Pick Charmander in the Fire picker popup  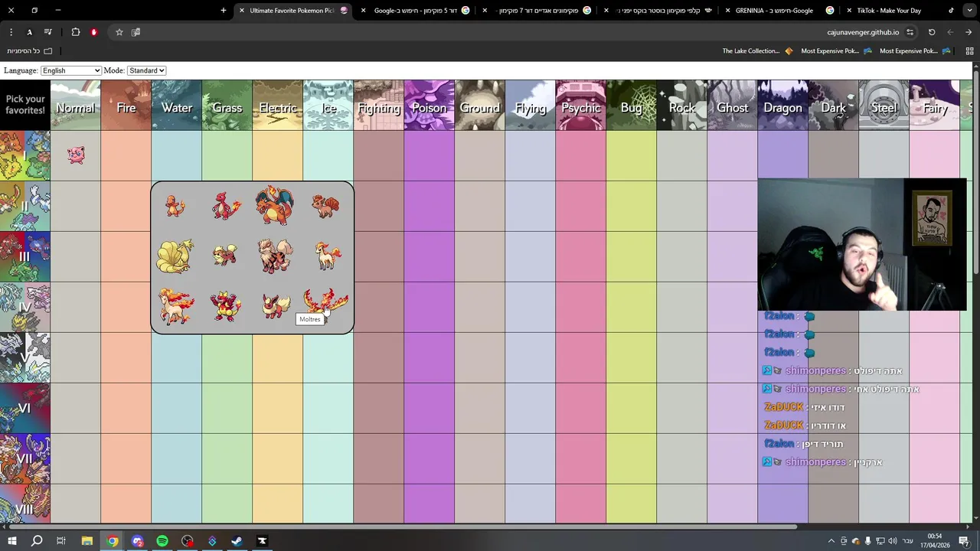175,207
